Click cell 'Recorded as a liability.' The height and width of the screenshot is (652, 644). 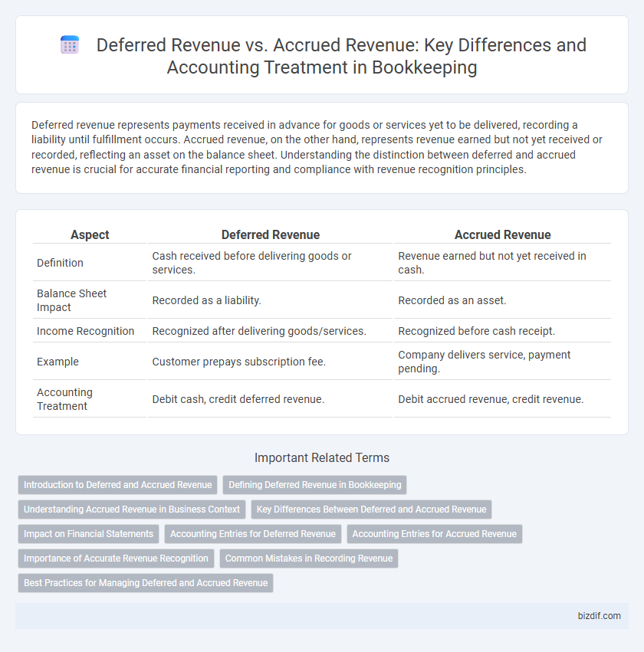271,300
